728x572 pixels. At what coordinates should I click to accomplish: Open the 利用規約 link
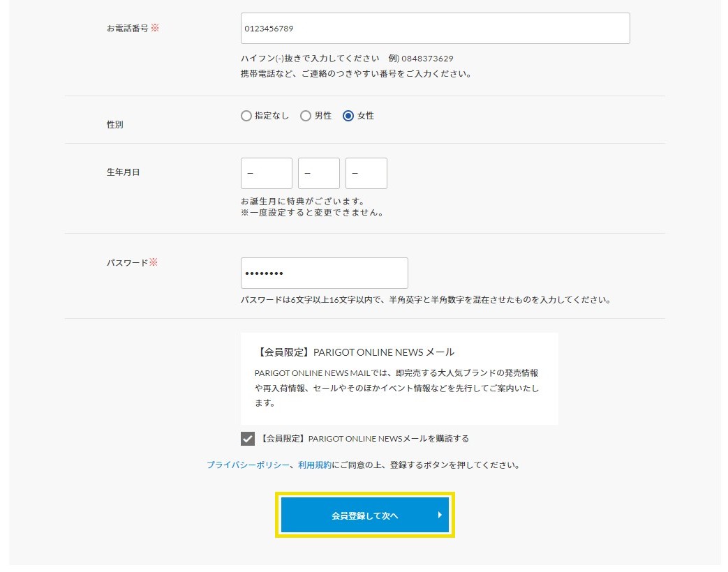click(x=315, y=465)
